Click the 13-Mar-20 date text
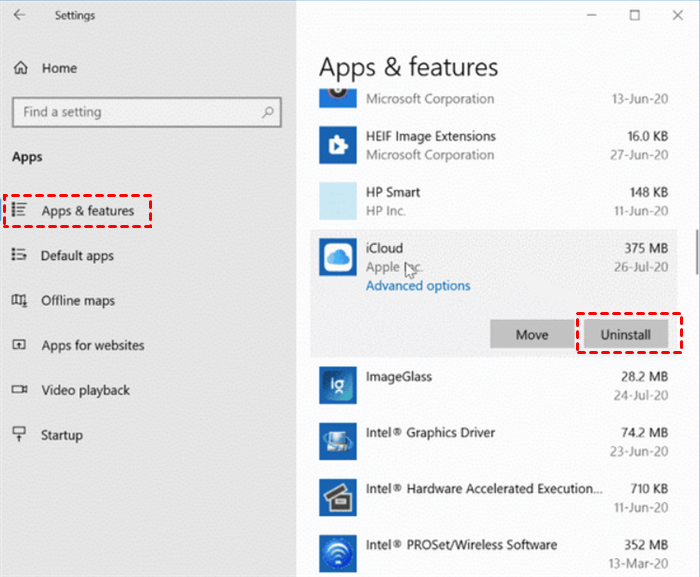700x577 pixels. [x=638, y=563]
